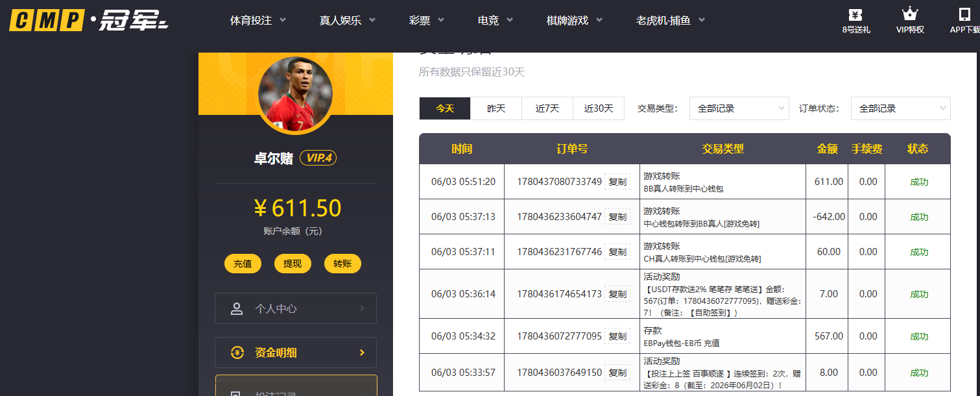Click the 交易类型 column header
This screenshot has height=396, width=980.
point(723,149)
